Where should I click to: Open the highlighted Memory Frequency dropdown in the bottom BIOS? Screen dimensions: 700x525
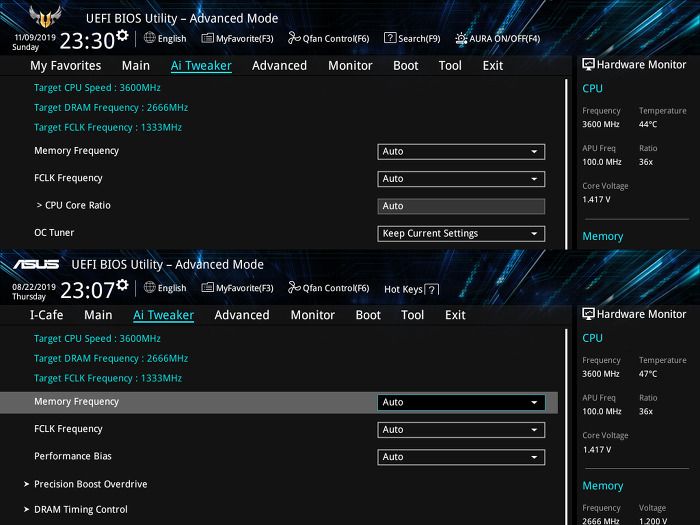pos(461,402)
